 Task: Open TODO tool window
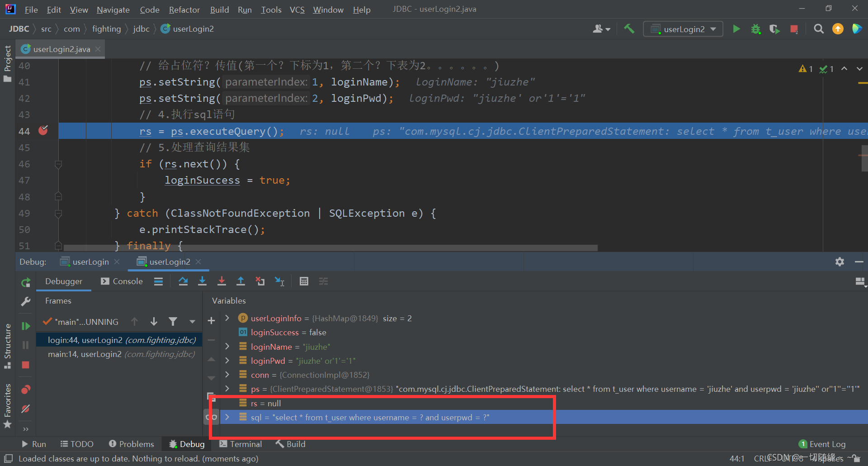point(77,444)
